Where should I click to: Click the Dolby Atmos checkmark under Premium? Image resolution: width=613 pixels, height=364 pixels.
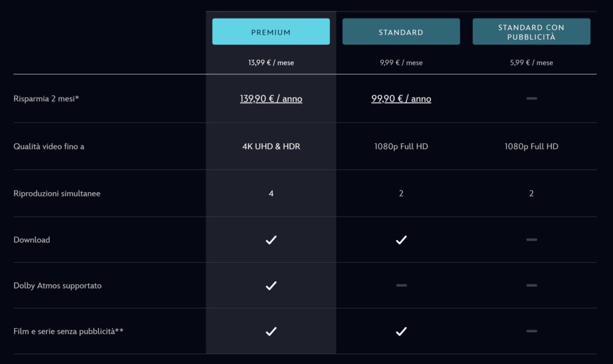[271, 286]
